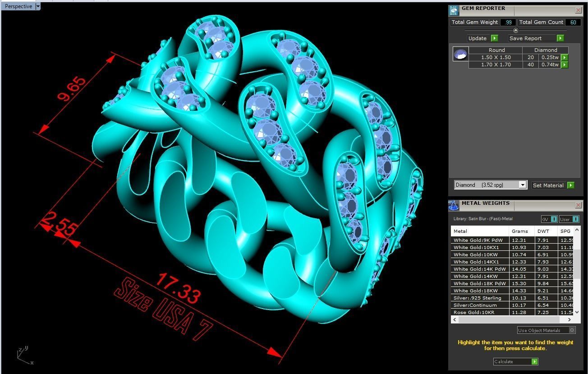Click scroll left arrow under metals table
The height and width of the screenshot is (374, 588).
click(455, 319)
